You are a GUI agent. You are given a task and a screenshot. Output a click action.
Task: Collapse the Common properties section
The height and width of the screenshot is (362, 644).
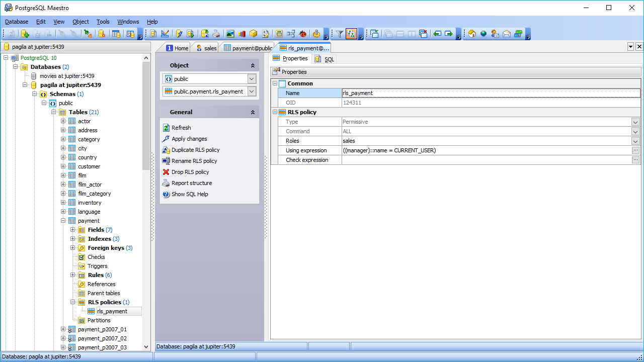[x=275, y=83]
